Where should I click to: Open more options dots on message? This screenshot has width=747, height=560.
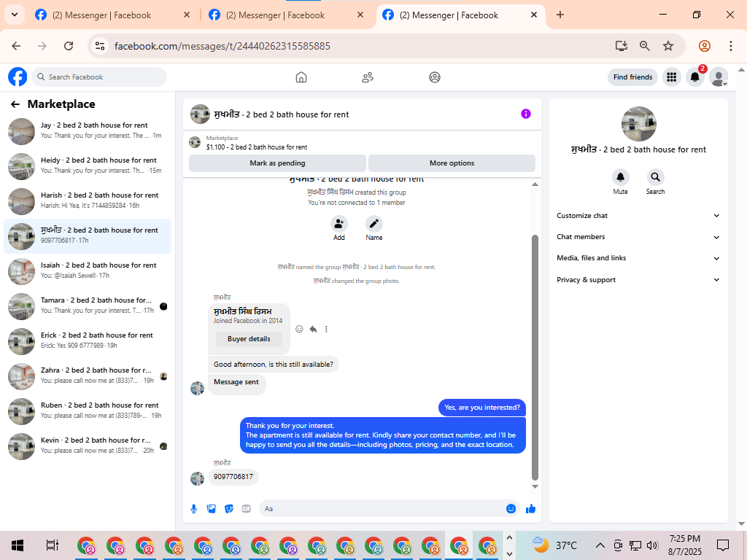326,329
